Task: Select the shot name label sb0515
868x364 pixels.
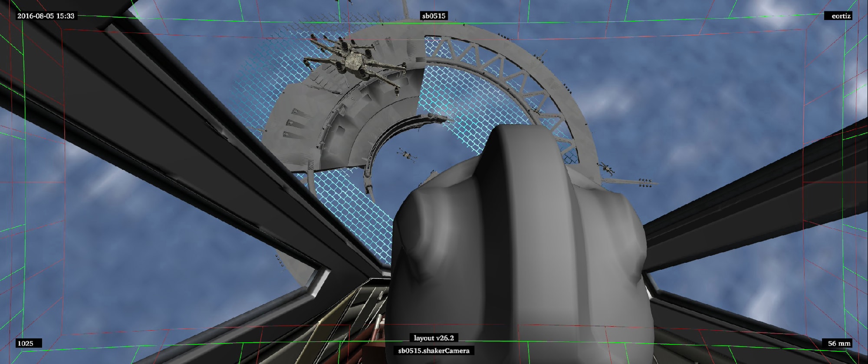Action: (x=434, y=16)
